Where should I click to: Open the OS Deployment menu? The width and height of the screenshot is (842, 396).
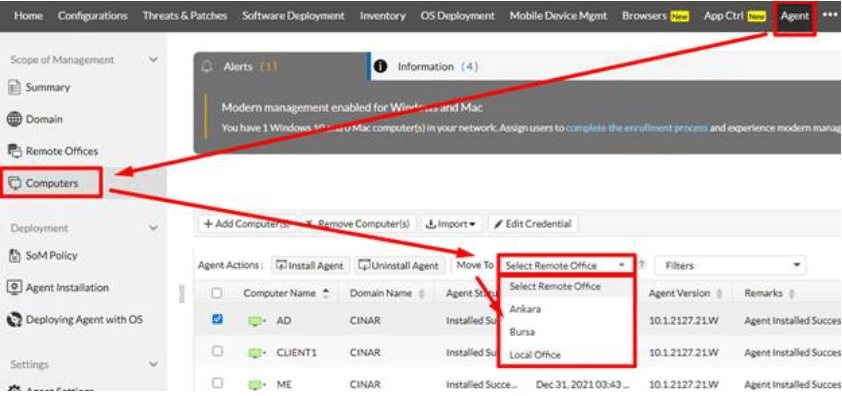[458, 16]
